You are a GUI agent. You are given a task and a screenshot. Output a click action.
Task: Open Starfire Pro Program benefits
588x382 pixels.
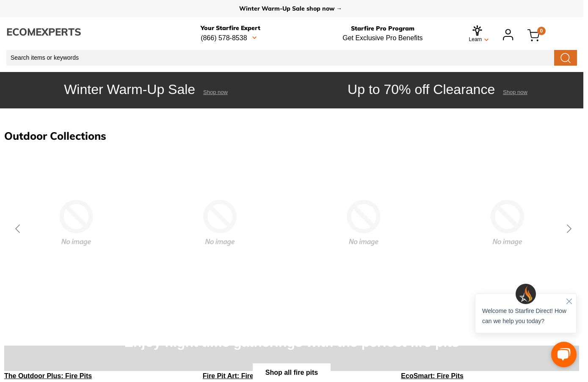tap(382, 33)
